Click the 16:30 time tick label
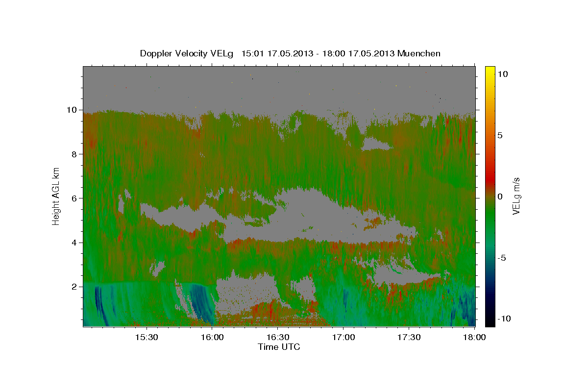Image resolution: width=588 pixels, height=392 pixels. [277, 337]
